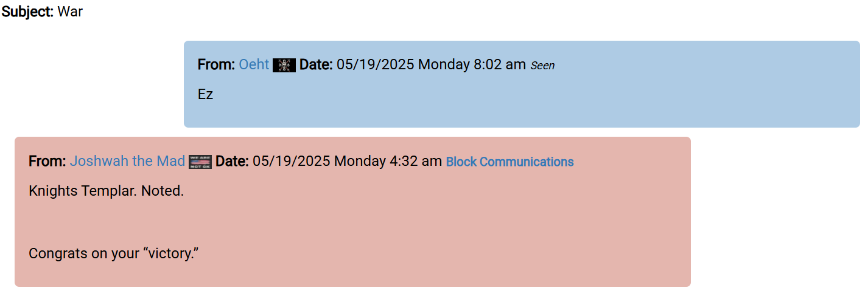The image size is (868, 299).
Task: Click the word "War" in the subject
Action: (x=70, y=12)
